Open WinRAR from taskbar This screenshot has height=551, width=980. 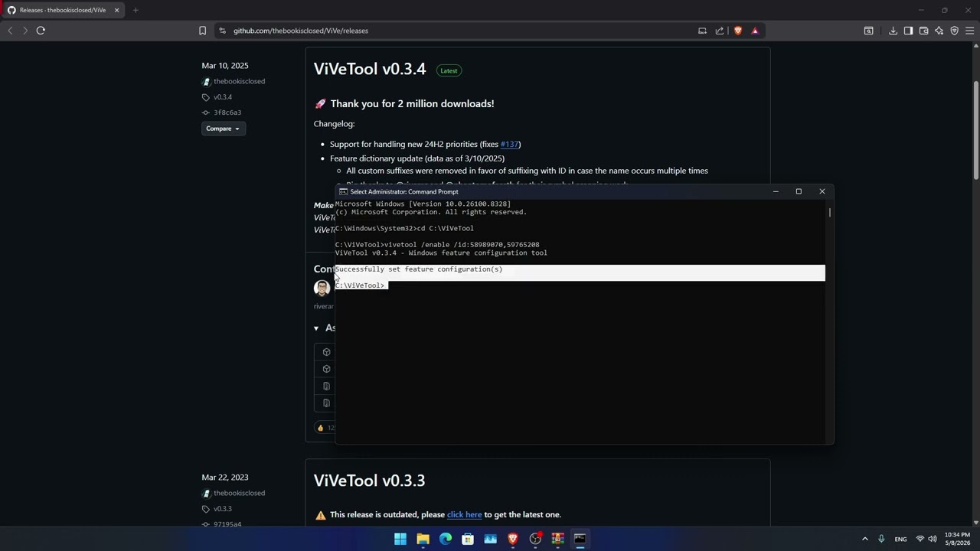click(557, 539)
